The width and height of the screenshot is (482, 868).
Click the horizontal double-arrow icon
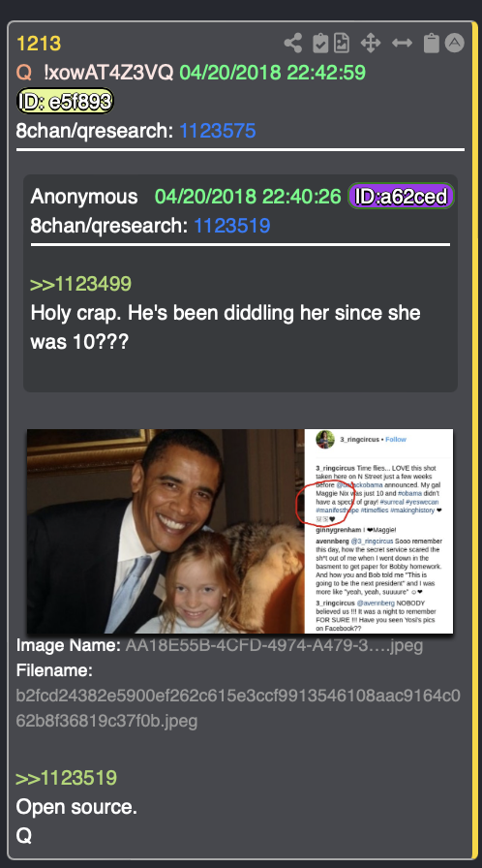[x=402, y=44]
